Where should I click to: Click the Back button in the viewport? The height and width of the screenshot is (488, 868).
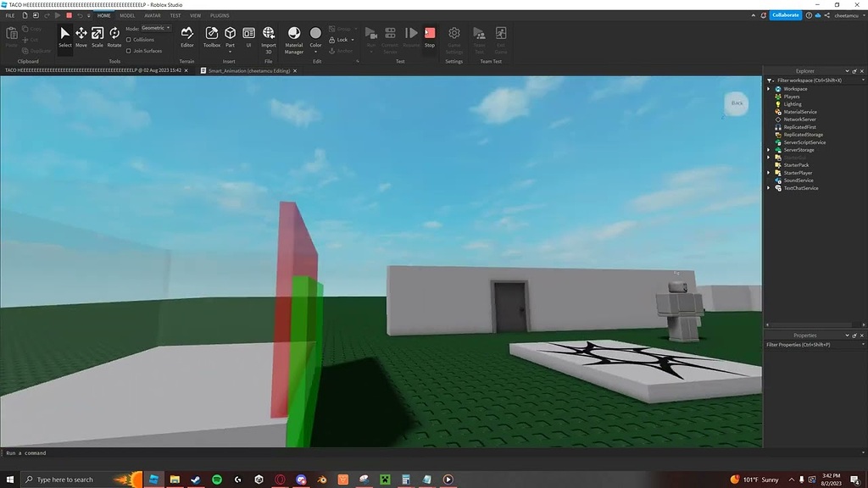735,103
